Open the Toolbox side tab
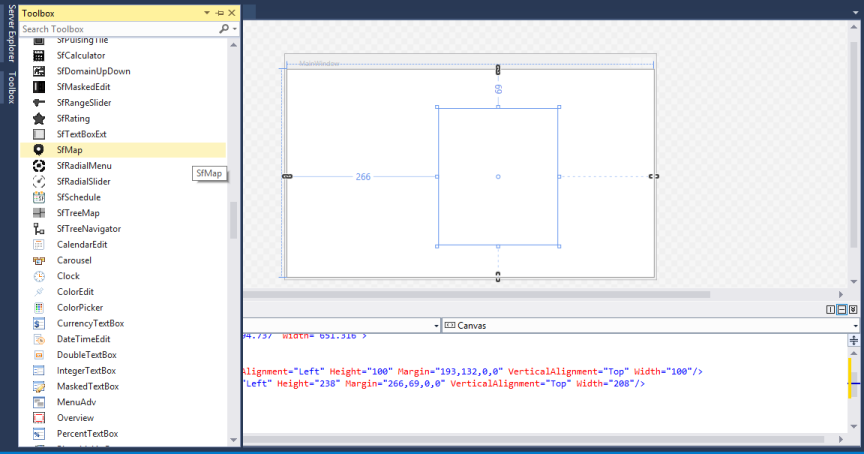 [x=11, y=87]
